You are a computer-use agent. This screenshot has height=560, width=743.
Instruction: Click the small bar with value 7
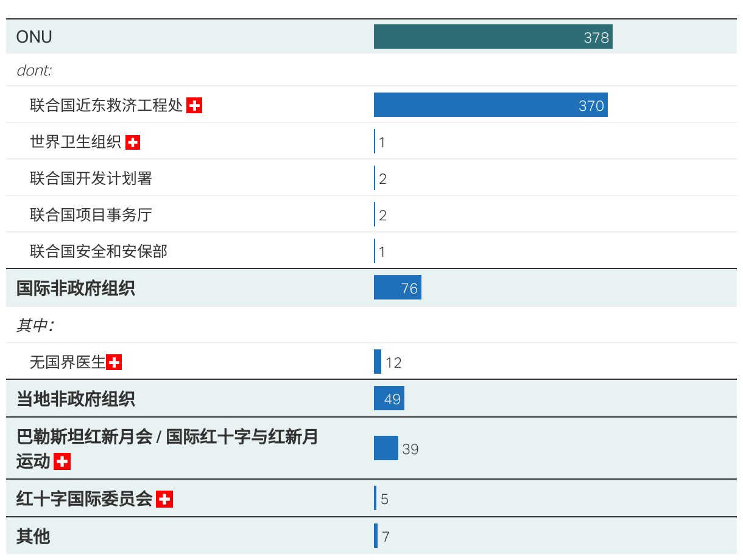pos(376,536)
